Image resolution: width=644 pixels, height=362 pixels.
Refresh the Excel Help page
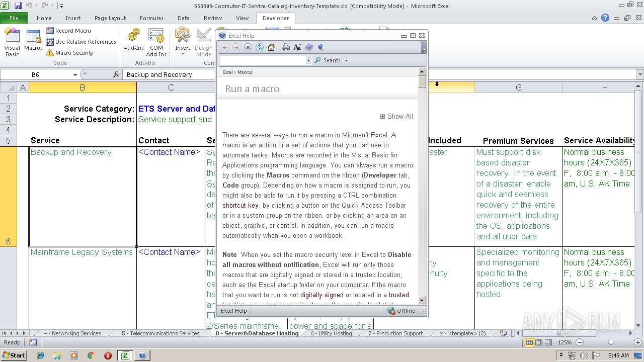point(259,47)
